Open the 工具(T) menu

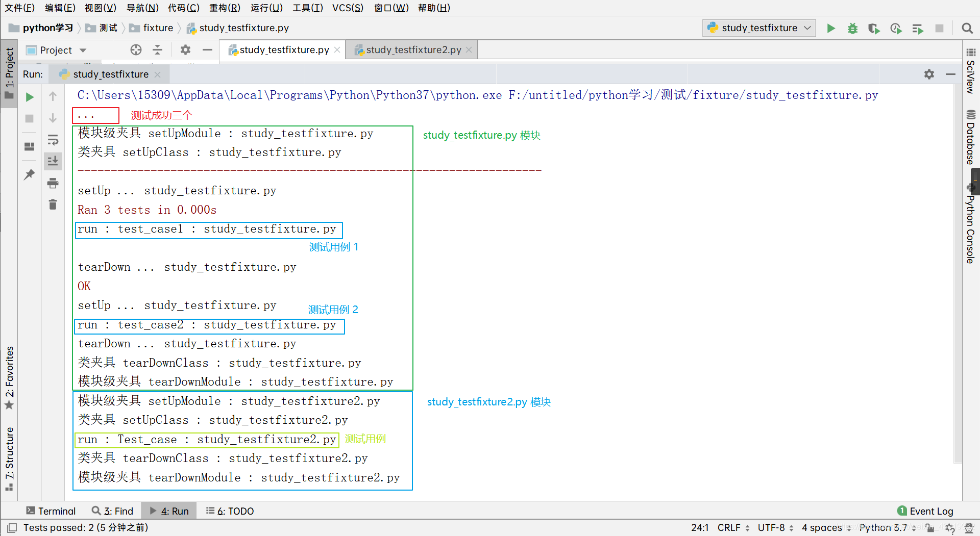tap(308, 8)
